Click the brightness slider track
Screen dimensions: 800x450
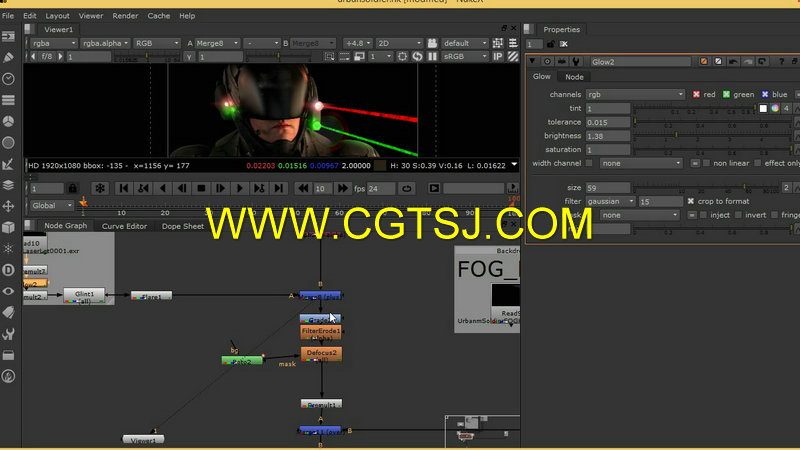tap(712, 136)
